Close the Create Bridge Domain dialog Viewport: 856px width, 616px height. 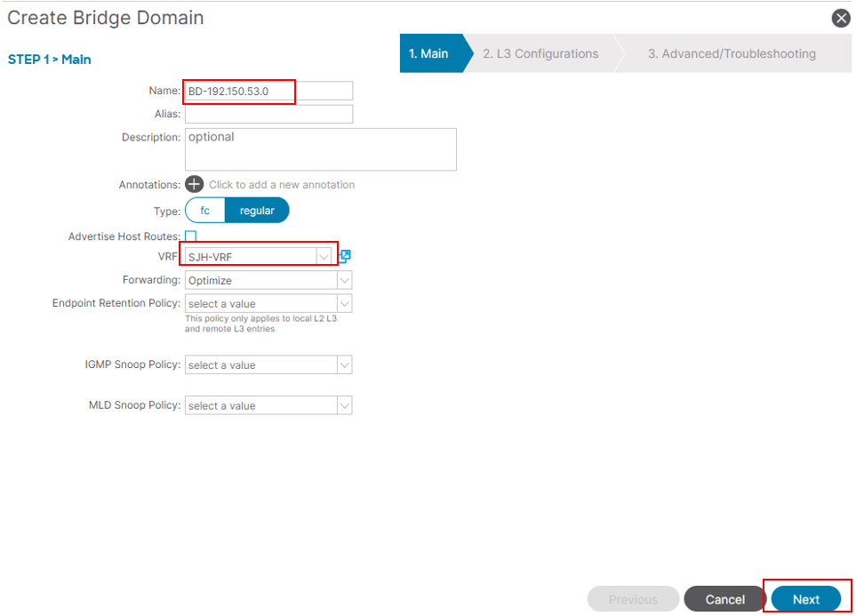pyautogui.click(x=841, y=18)
